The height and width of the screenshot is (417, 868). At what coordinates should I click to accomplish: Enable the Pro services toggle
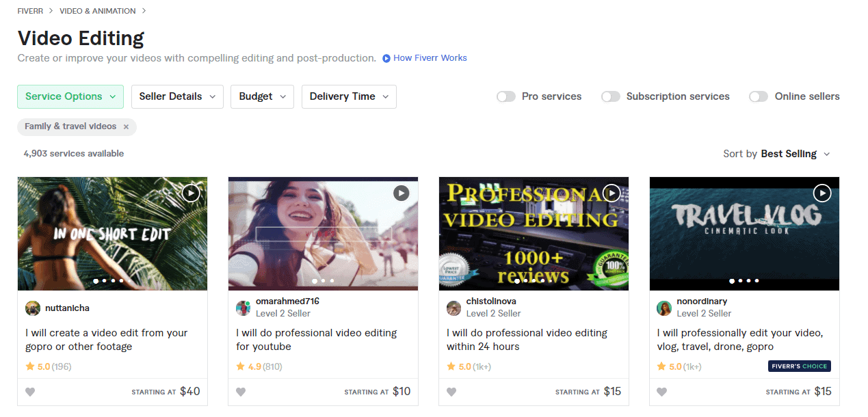coord(506,96)
